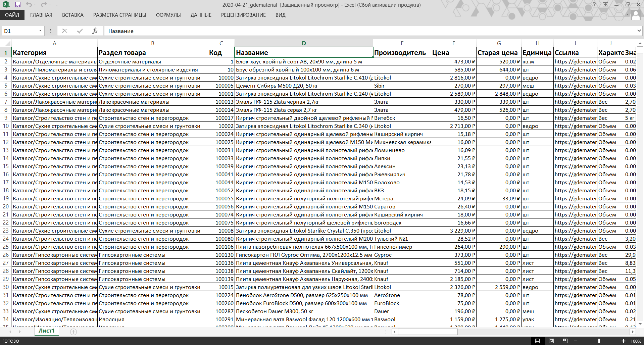This screenshot has width=644, height=345.
Task: Click the Старая цена header cell
Action: tap(499, 52)
